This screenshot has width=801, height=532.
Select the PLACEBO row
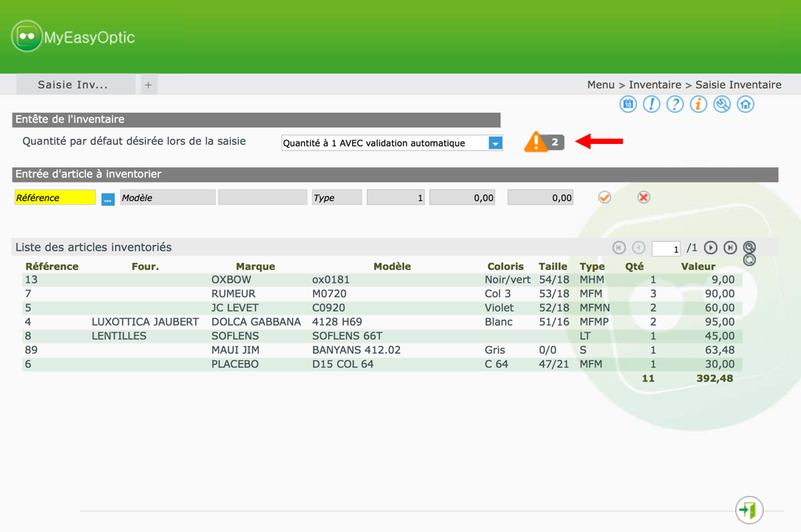(382, 364)
